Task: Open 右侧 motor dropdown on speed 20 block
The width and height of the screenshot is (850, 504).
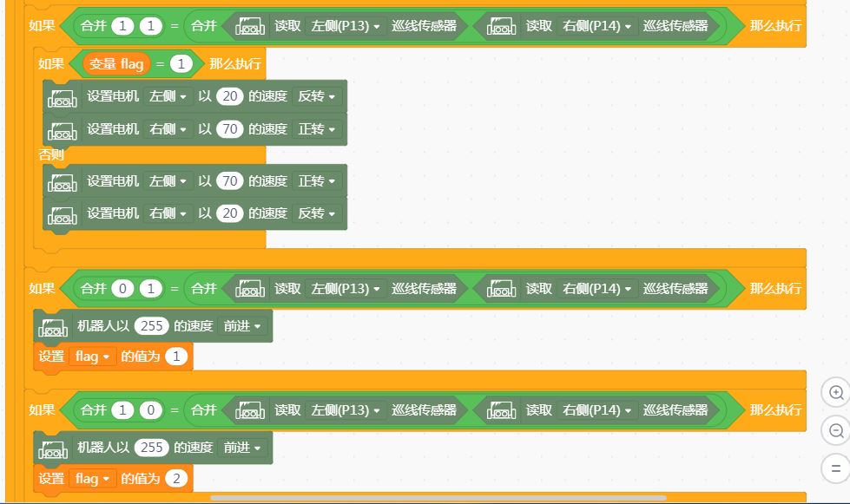Action: click(168, 213)
